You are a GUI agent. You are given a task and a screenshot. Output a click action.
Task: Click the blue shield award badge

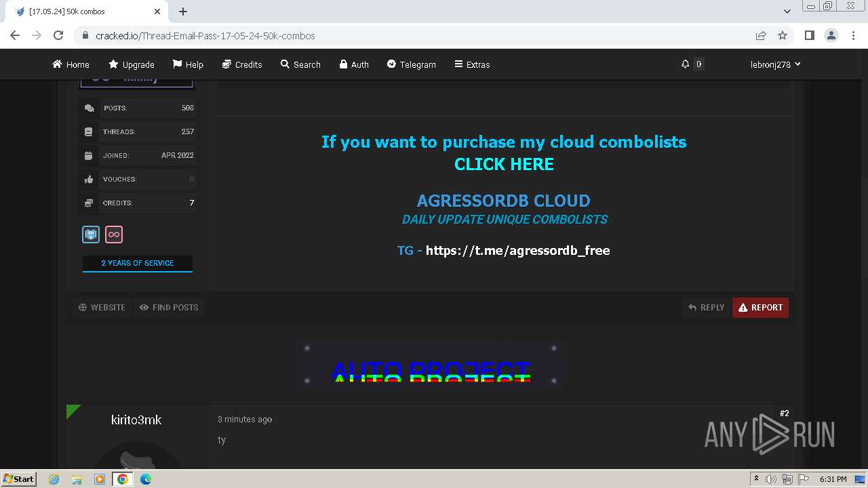point(91,235)
